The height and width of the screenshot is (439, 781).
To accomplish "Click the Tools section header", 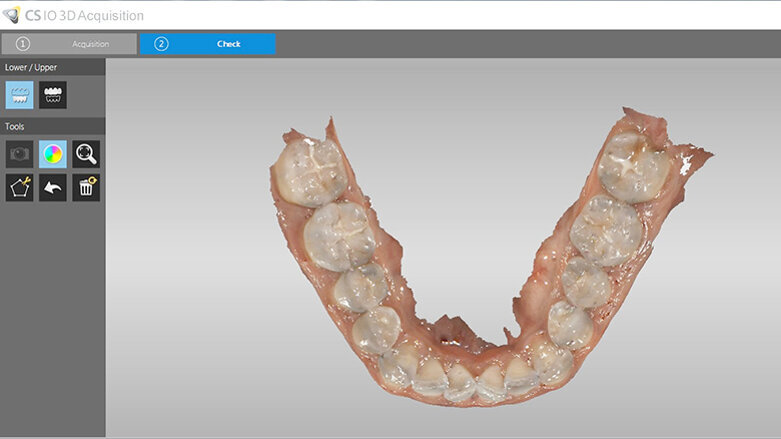I will (14, 126).
